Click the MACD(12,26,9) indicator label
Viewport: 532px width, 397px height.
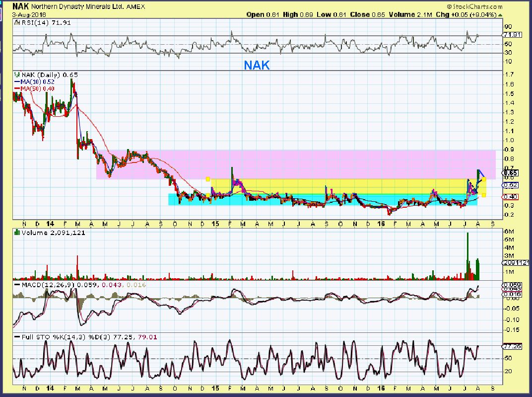48,285
